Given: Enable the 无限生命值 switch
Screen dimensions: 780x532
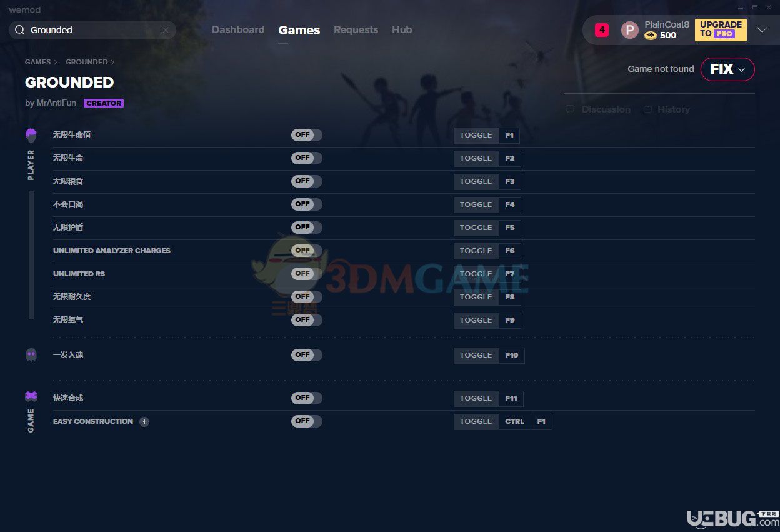Looking at the screenshot, I should click(x=306, y=135).
